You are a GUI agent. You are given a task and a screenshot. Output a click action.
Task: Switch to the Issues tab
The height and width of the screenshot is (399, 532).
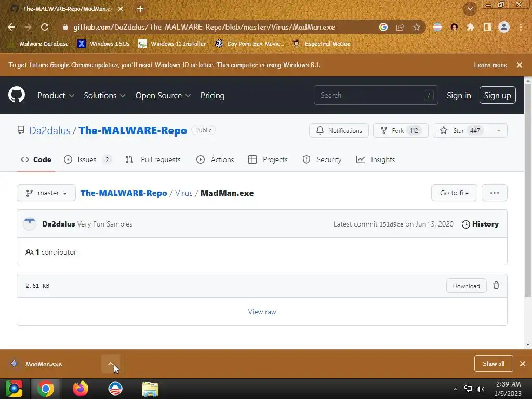88,159
